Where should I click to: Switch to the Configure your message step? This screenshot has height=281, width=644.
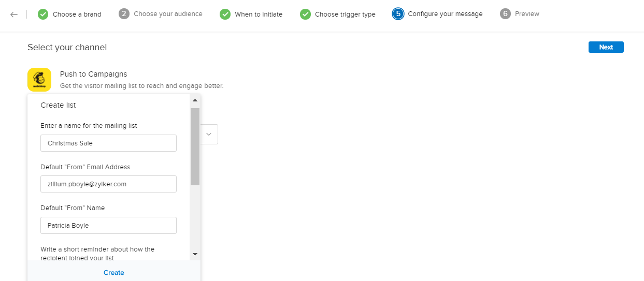pyautogui.click(x=445, y=14)
